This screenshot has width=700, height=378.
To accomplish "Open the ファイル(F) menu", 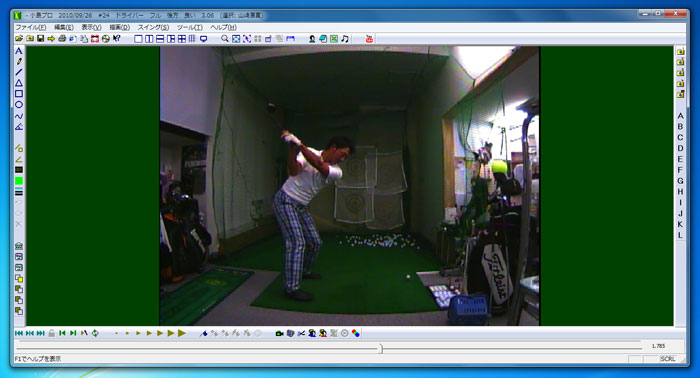I will coord(30,27).
